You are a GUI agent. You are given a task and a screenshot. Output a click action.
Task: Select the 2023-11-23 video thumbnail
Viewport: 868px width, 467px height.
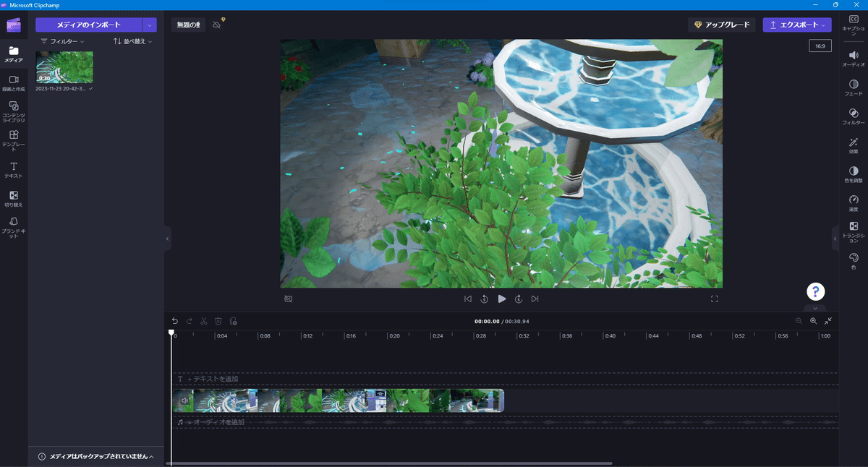pyautogui.click(x=65, y=67)
